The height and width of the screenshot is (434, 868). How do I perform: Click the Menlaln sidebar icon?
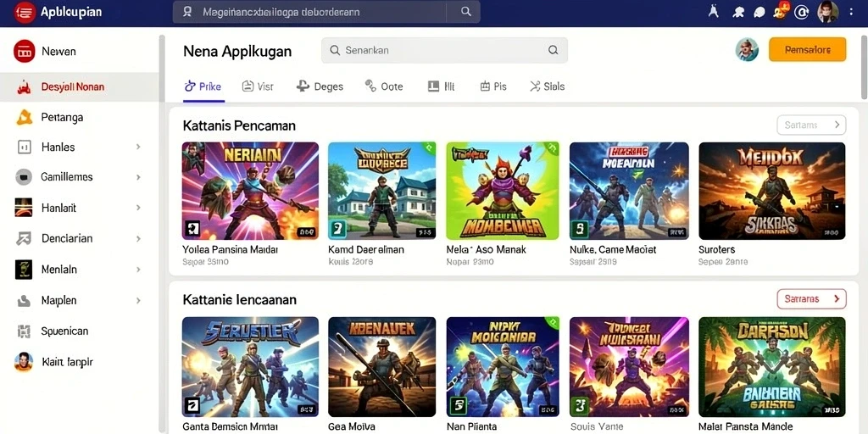[24, 270]
